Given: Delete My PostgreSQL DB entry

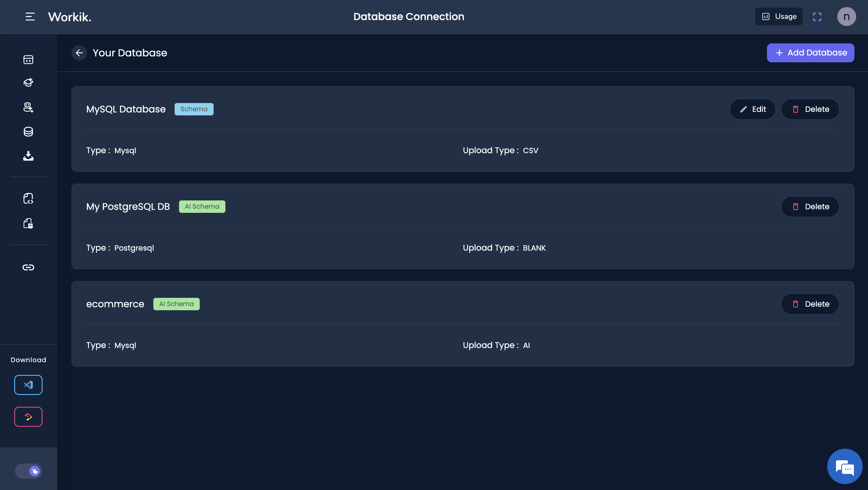Looking at the screenshot, I should (810, 206).
